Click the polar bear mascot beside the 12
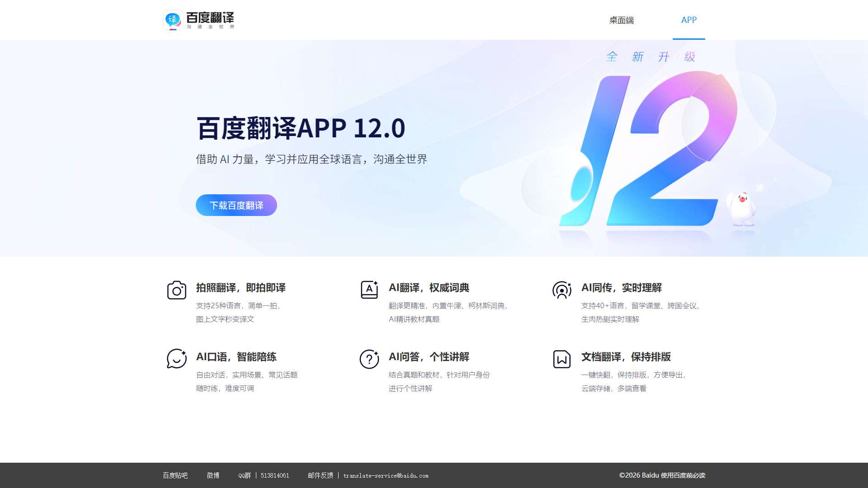868x488 pixels. click(741, 209)
